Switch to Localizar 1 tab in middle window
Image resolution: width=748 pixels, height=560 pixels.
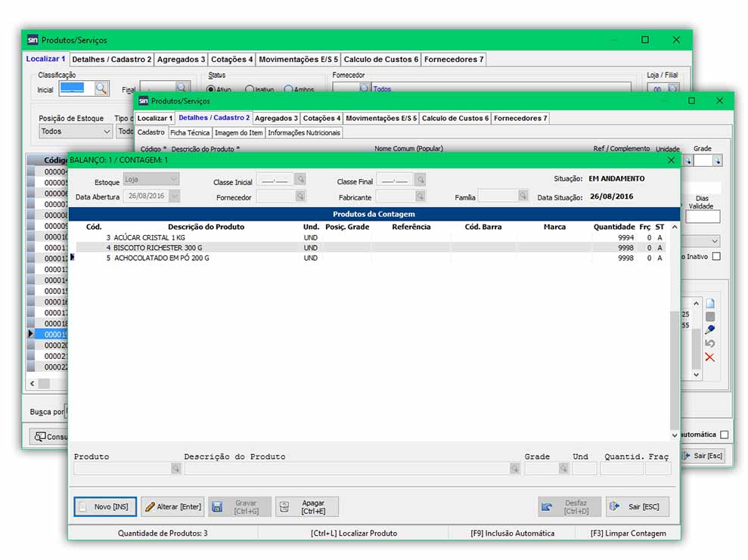[x=155, y=118]
